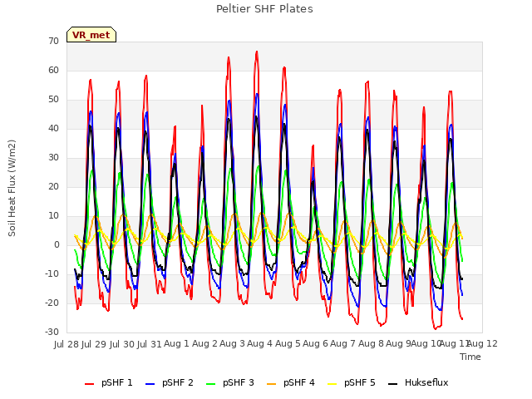Click the Aug 5 x-axis tick label
This screenshot has height=399, width=532.
pos(288,343)
